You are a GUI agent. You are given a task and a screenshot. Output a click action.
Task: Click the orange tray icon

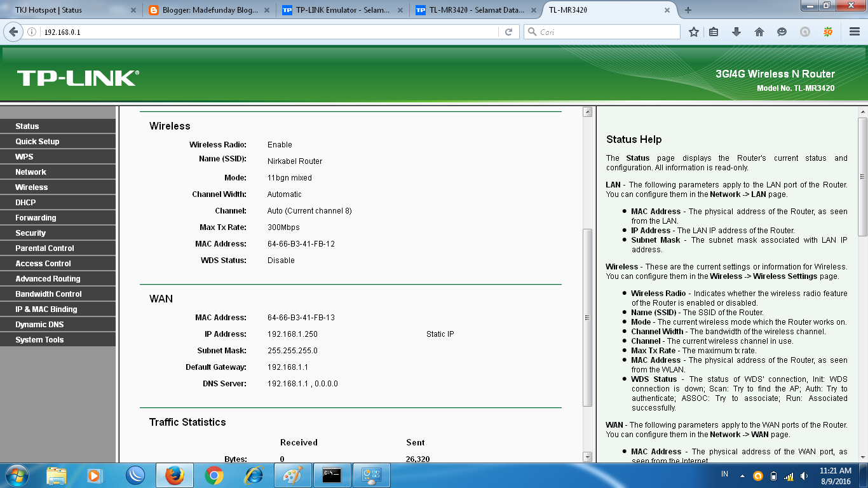tap(757, 476)
